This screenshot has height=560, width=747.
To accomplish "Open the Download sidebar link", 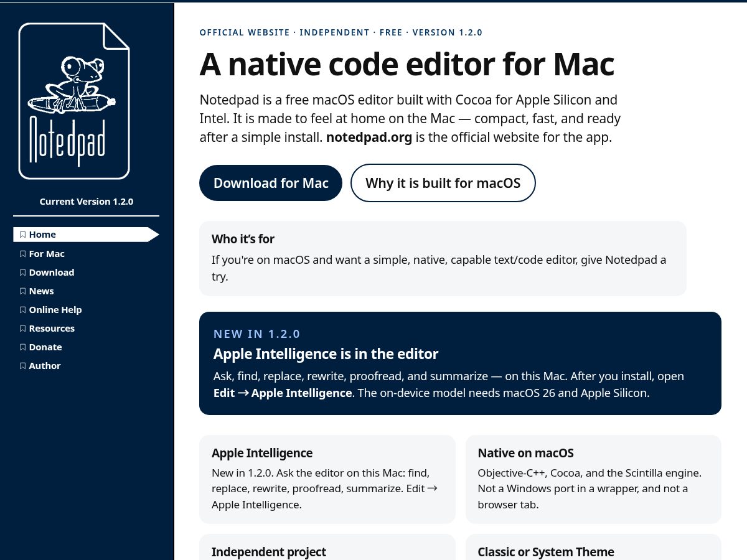I will pyautogui.click(x=52, y=273).
